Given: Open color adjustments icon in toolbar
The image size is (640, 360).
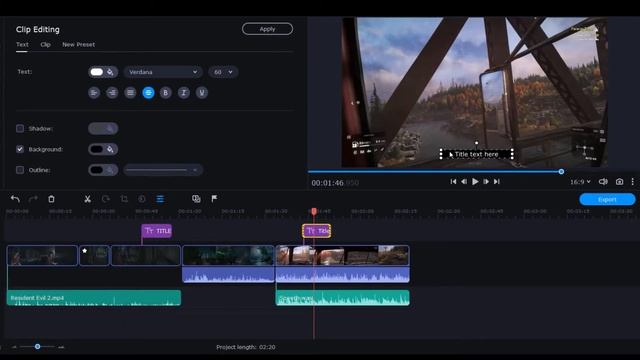Looking at the screenshot, I should click(142, 199).
